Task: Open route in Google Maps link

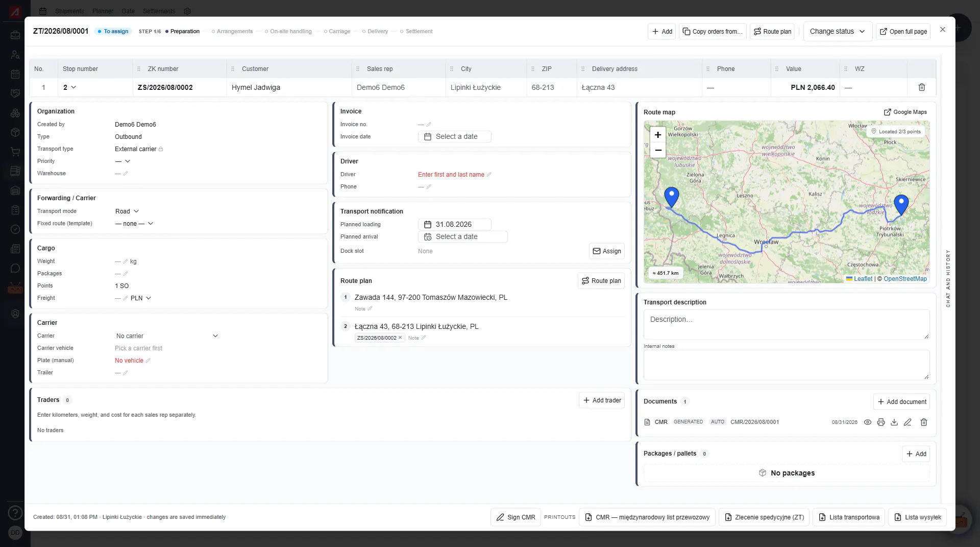Action: [905, 112]
